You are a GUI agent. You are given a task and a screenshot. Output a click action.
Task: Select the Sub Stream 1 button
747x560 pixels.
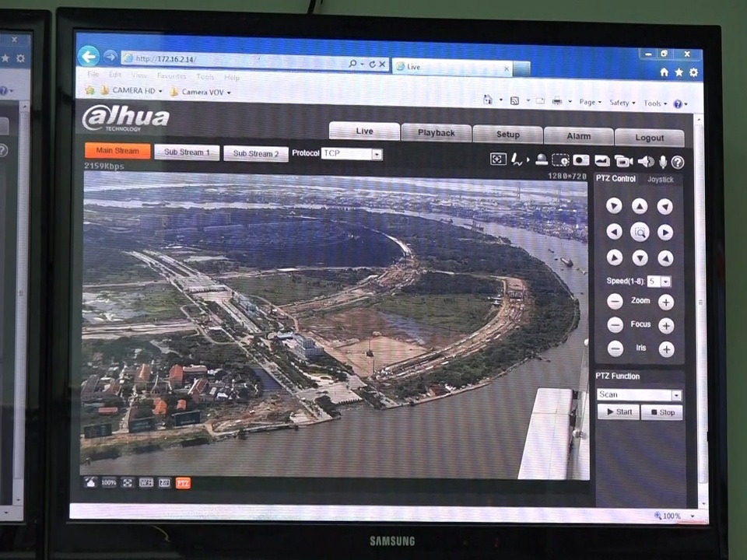(187, 152)
